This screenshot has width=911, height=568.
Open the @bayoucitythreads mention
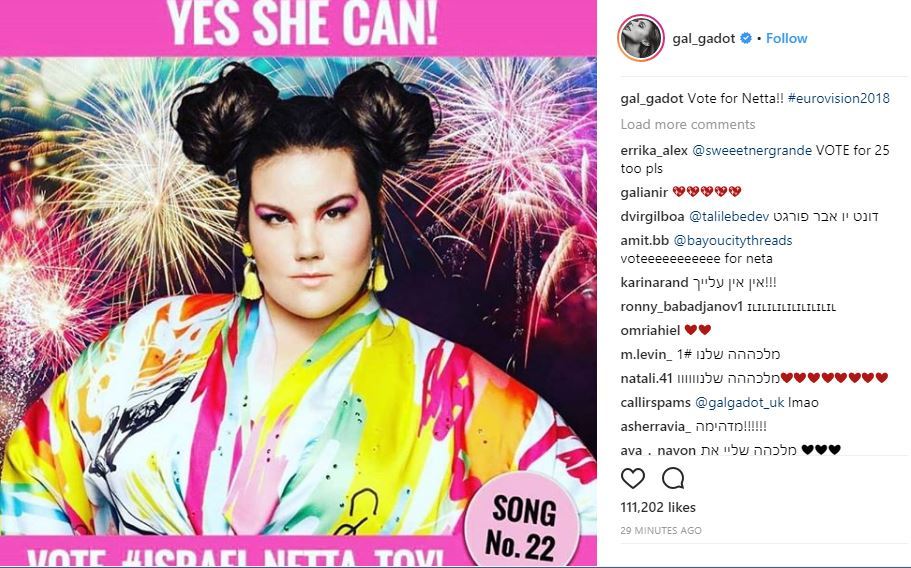pyautogui.click(x=733, y=240)
